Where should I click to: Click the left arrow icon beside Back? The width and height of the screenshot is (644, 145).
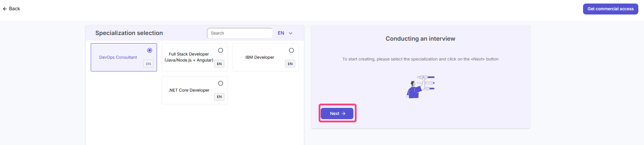click(x=5, y=9)
